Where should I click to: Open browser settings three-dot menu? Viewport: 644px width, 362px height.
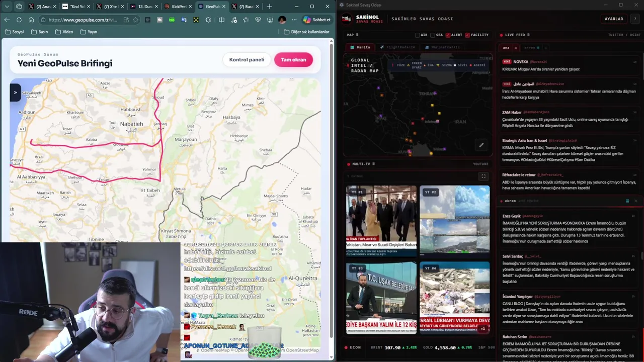coord(294,20)
